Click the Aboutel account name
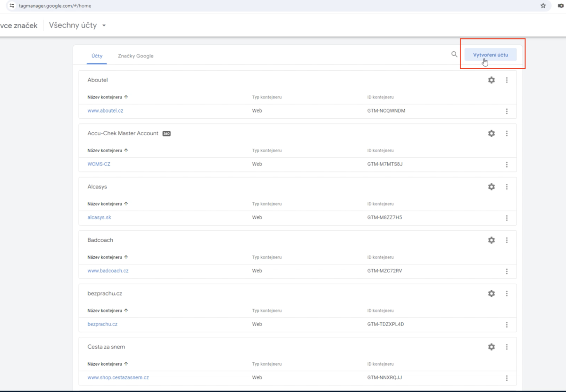The image size is (566, 392). [98, 80]
